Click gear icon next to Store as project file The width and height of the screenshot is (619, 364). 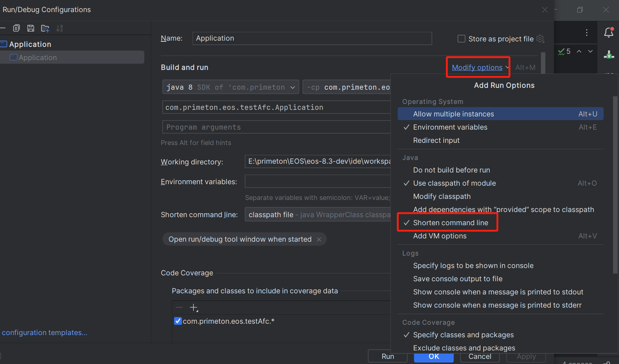[540, 38]
